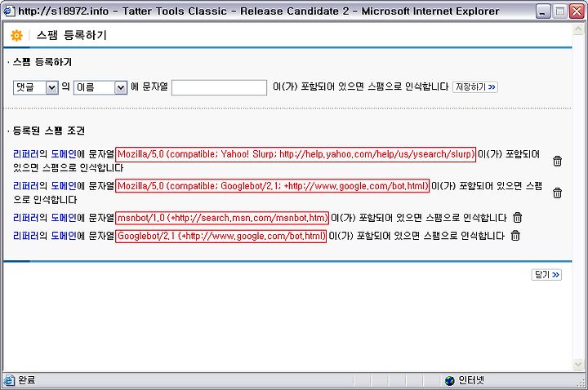Click 리퍼러 link in msnbot rule
This screenshot has height=390, width=588.
point(26,217)
